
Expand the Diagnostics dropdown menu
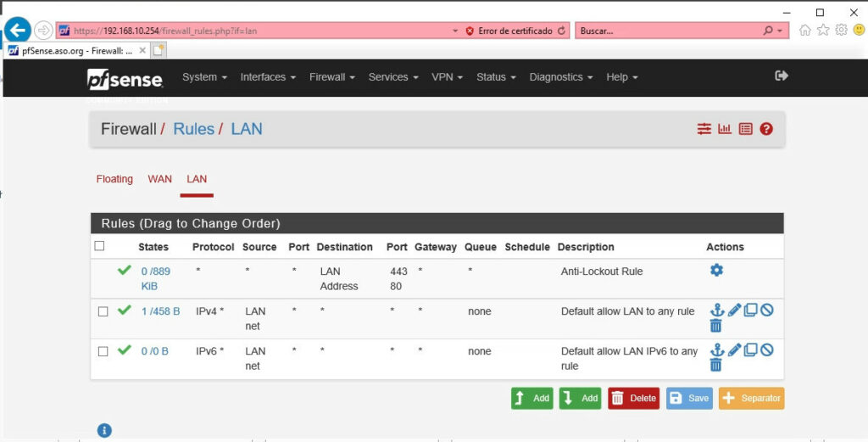click(x=559, y=77)
